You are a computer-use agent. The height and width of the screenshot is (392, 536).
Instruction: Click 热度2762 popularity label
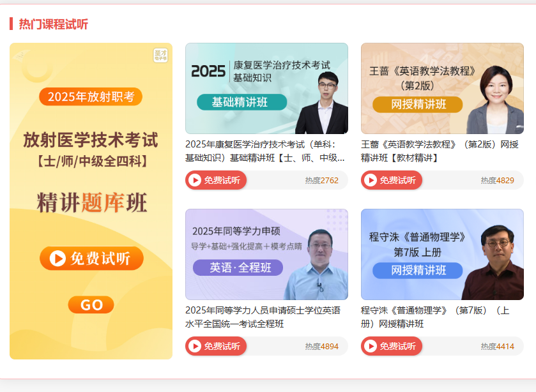click(321, 181)
